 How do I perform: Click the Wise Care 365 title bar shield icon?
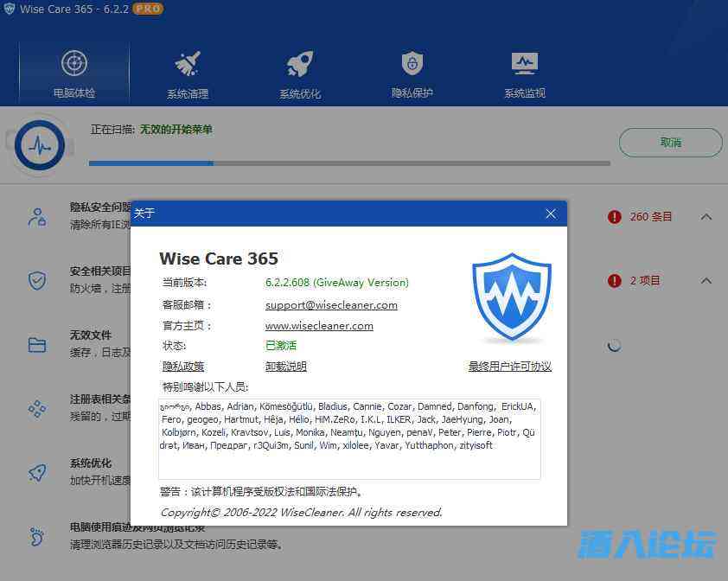point(9,9)
